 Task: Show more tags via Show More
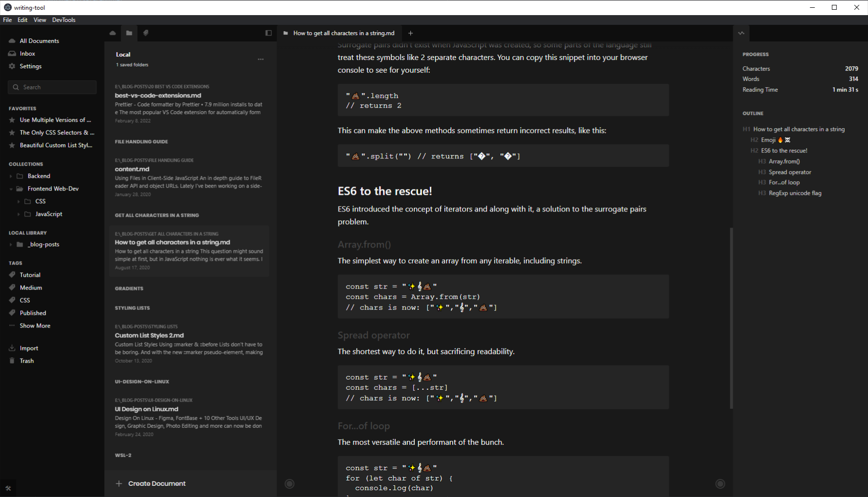click(x=35, y=326)
